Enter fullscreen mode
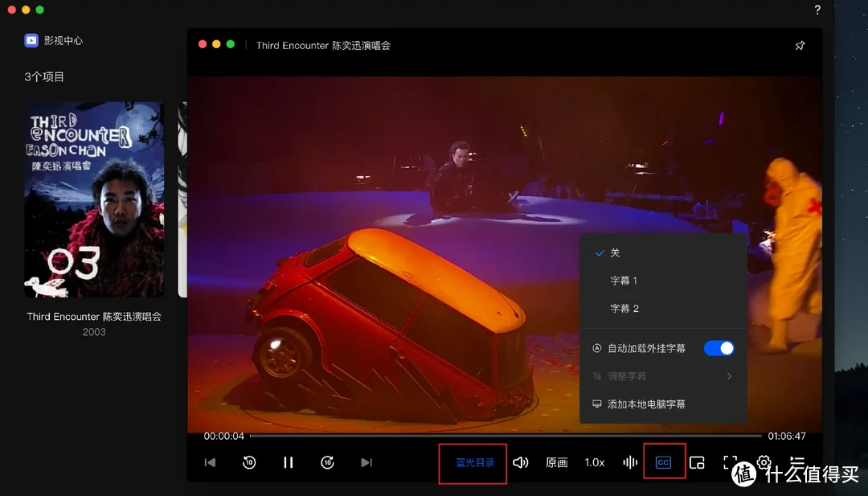Image resolution: width=868 pixels, height=496 pixels. pyautogui.click(x=730, y=462)
